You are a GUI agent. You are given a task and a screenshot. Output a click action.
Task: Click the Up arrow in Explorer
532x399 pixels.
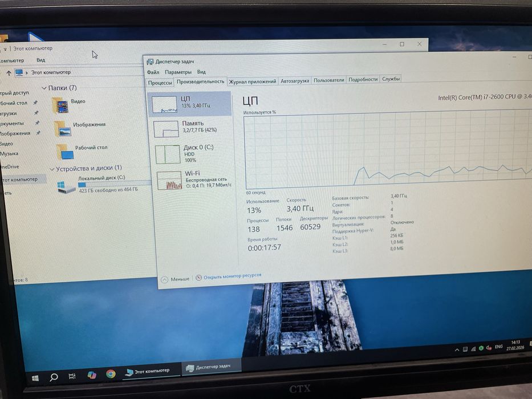[x=9, y=73]
